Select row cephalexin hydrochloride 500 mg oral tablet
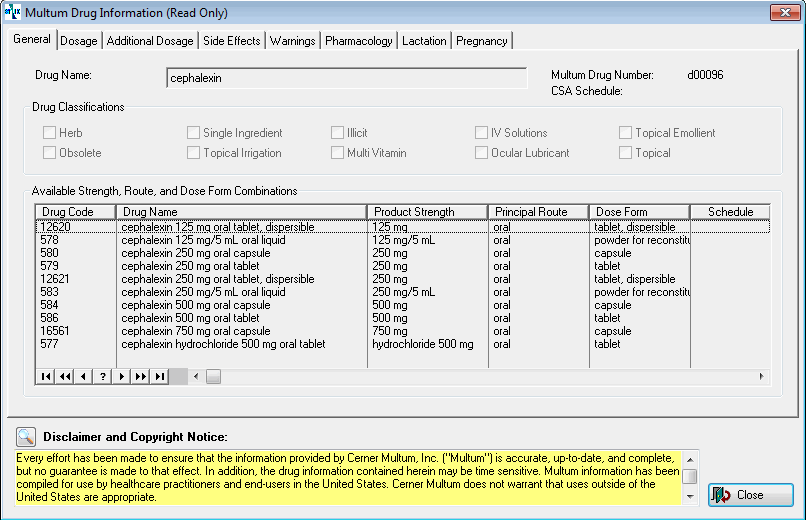 pyautogui.click(x=402, y=344)
